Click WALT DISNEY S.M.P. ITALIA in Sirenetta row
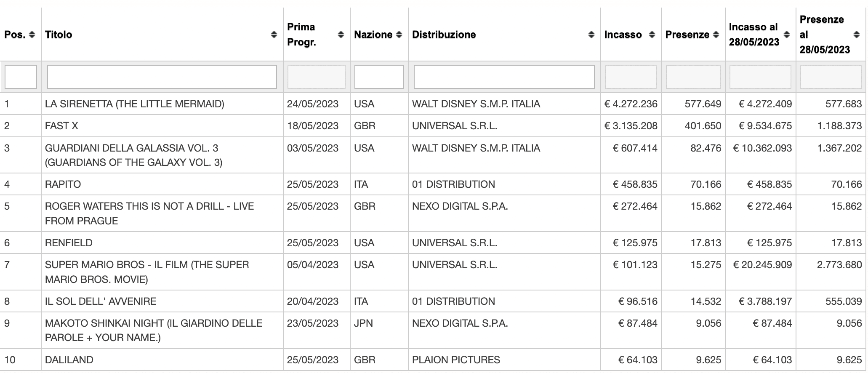 tap(476, 104)
